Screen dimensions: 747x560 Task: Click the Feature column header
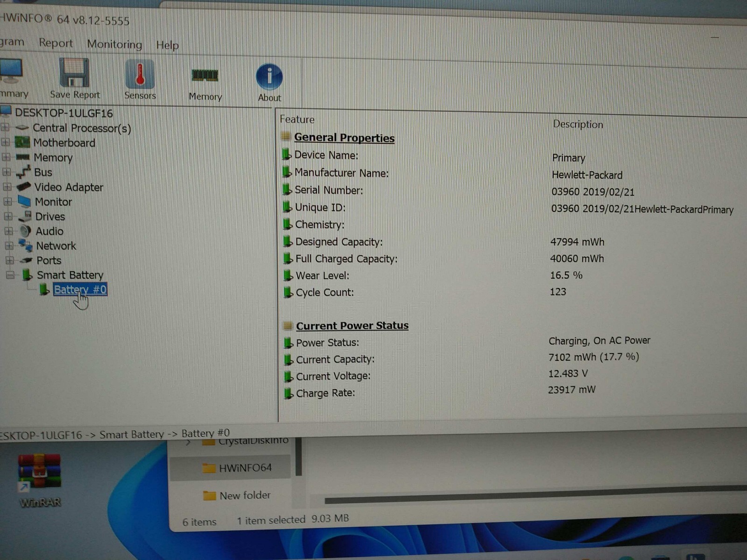(297, 119)
